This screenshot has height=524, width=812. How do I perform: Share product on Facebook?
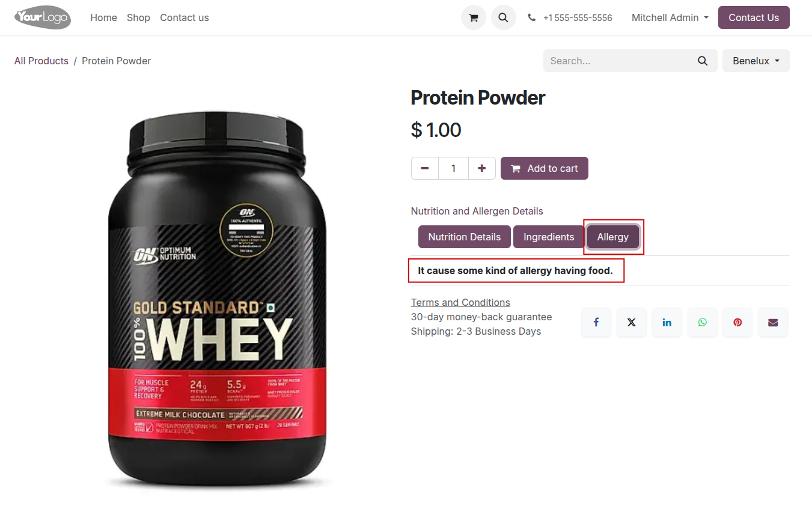click(x=596, y=322)
